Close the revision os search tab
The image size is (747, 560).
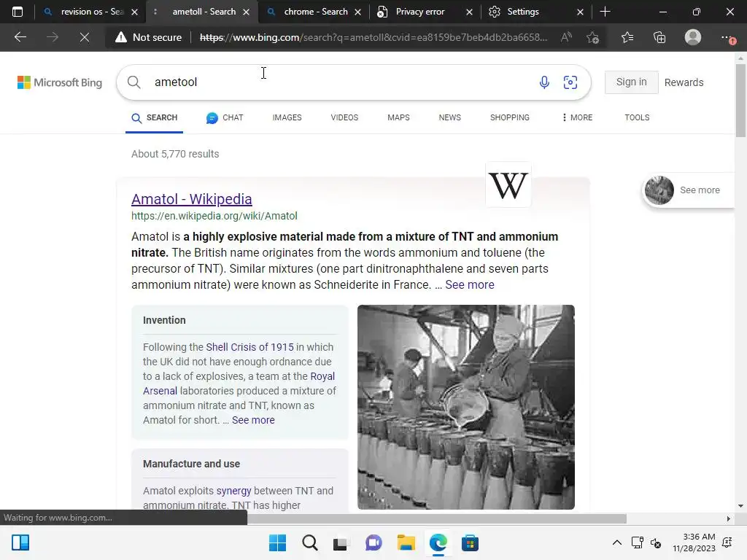point(135,12)
